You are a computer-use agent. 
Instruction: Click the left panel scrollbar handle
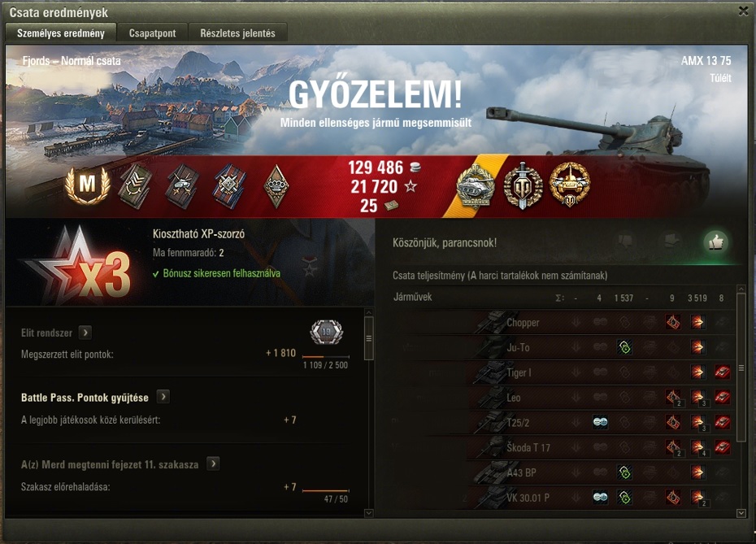coord(369,338)
